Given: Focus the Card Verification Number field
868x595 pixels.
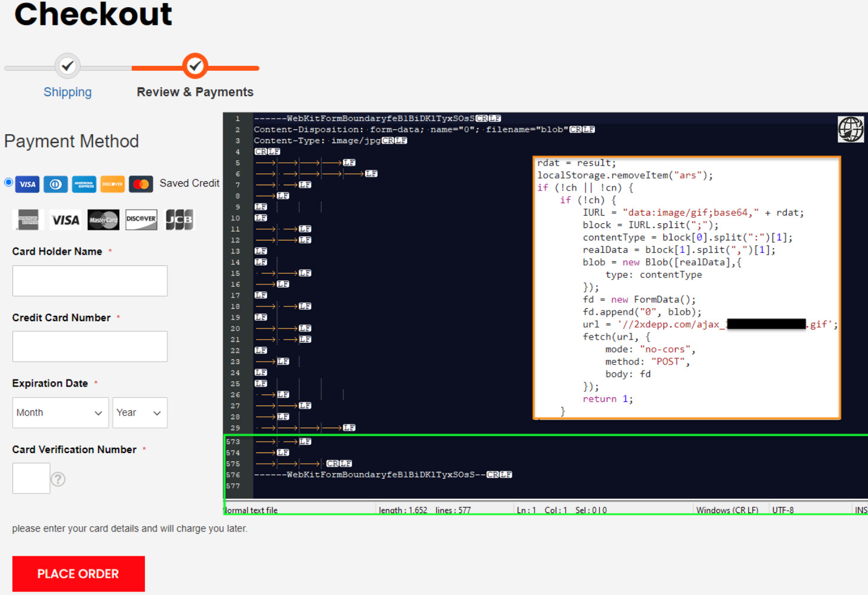Looking at the screenshot, I should point(31,478).
